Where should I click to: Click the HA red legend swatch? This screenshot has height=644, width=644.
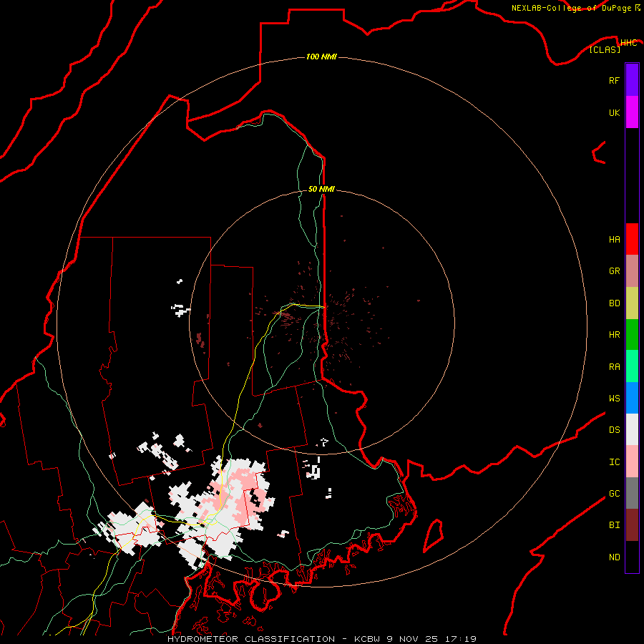(632, 239)
